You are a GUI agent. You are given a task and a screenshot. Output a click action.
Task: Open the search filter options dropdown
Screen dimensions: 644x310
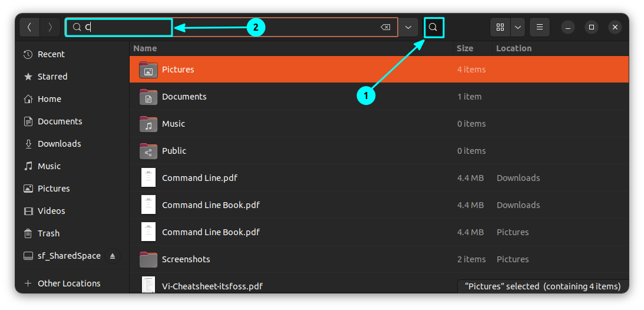coord(408,27)
